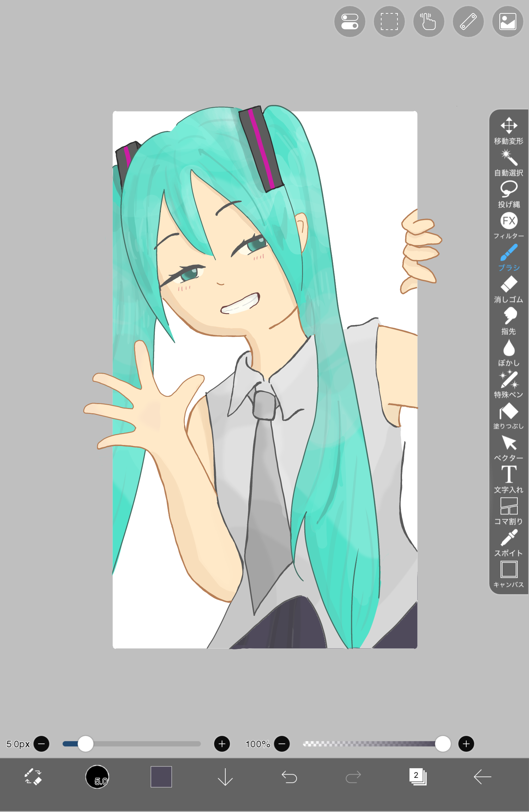Select the 投げ縄 lasso tool
This screenshot has width=529, height=812.
pos(509,194)
